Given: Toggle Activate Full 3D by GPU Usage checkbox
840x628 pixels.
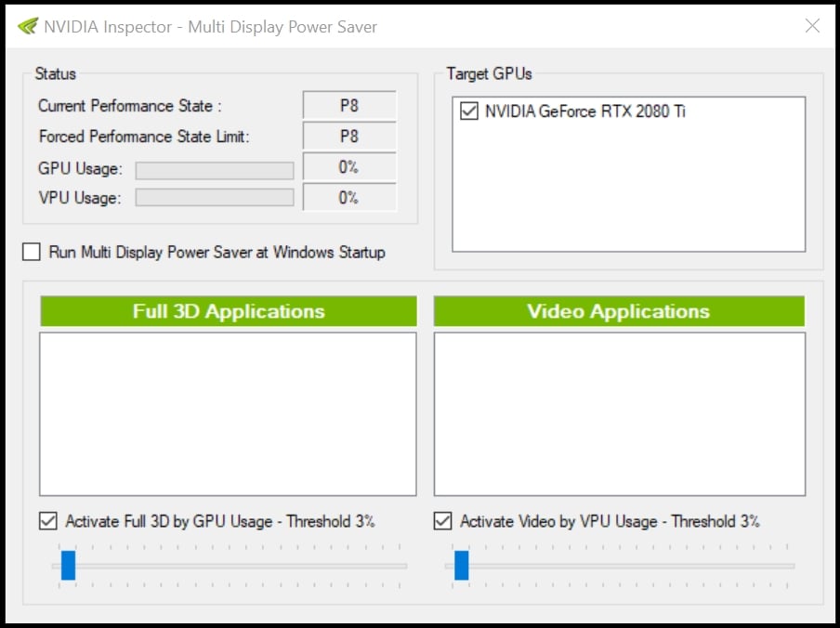Looking at the screenshot, I should (48, 520).
